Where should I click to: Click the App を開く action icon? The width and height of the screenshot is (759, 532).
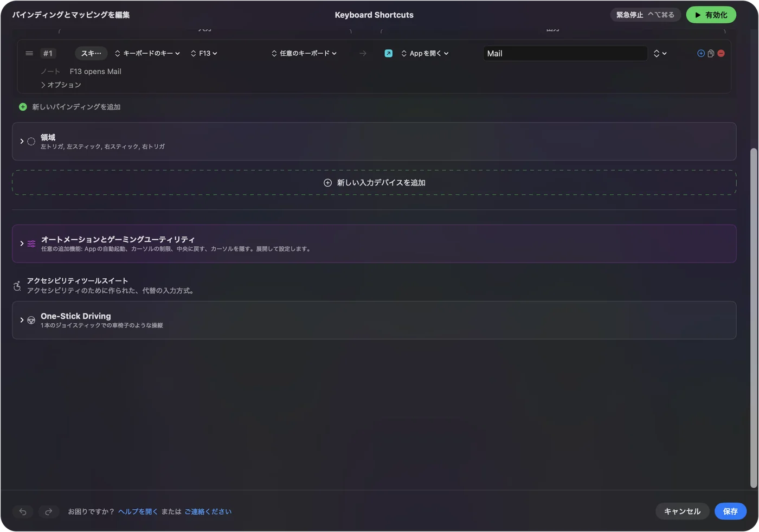(389, 53)
